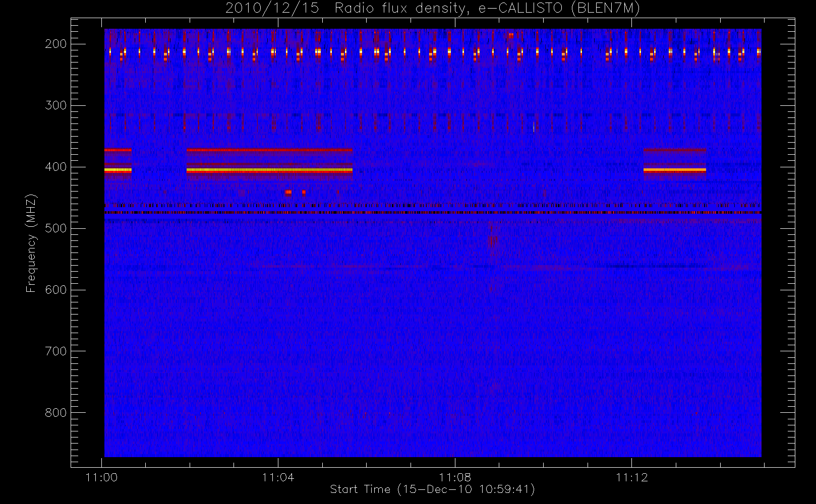This screenshot has width=816, height=504.
Task: Click the '11:08' time axis label
Action: point(455,477)
